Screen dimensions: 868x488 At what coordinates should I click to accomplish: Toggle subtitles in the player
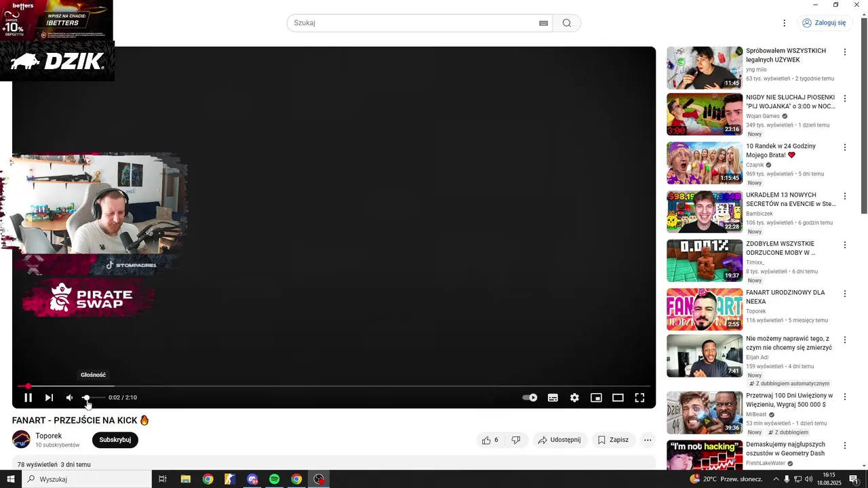553,398
